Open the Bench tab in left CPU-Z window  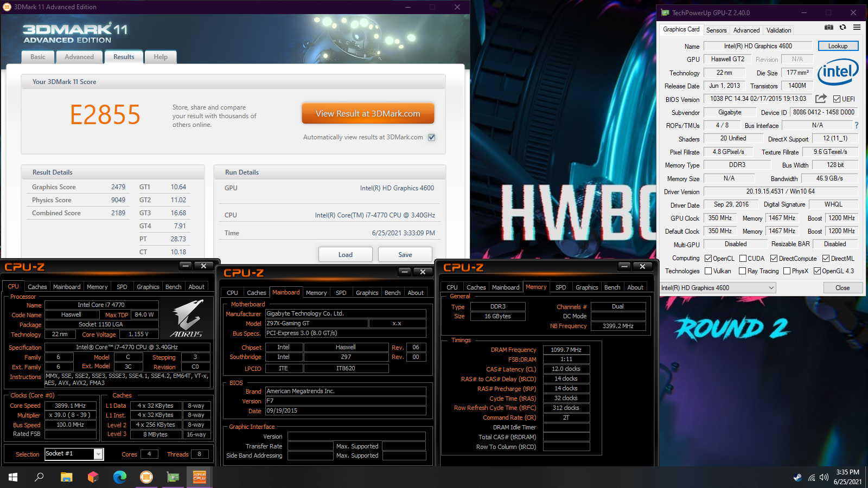tap(174, 287)
